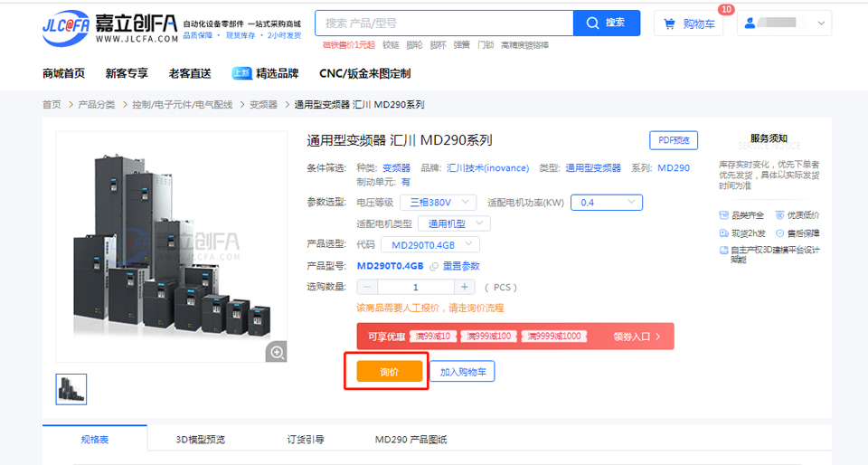Open CNC/钣金来图定制 menu item
This screenshot has height=465, width=868.
(x=364, y=73)
